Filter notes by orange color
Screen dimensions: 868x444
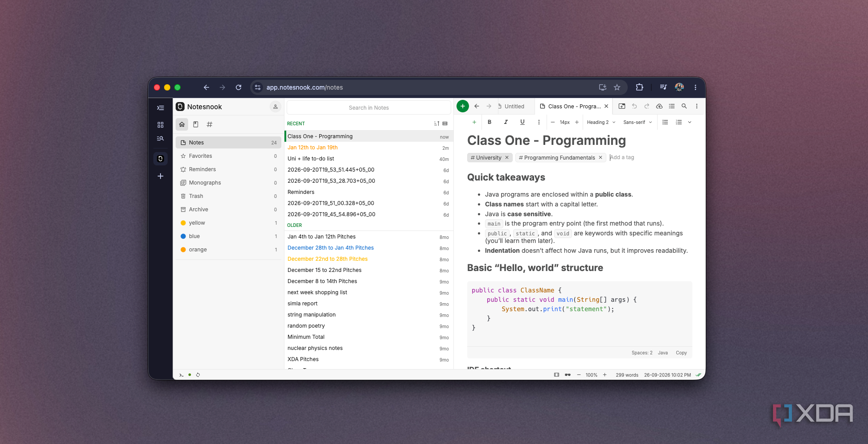click(228, 250)
